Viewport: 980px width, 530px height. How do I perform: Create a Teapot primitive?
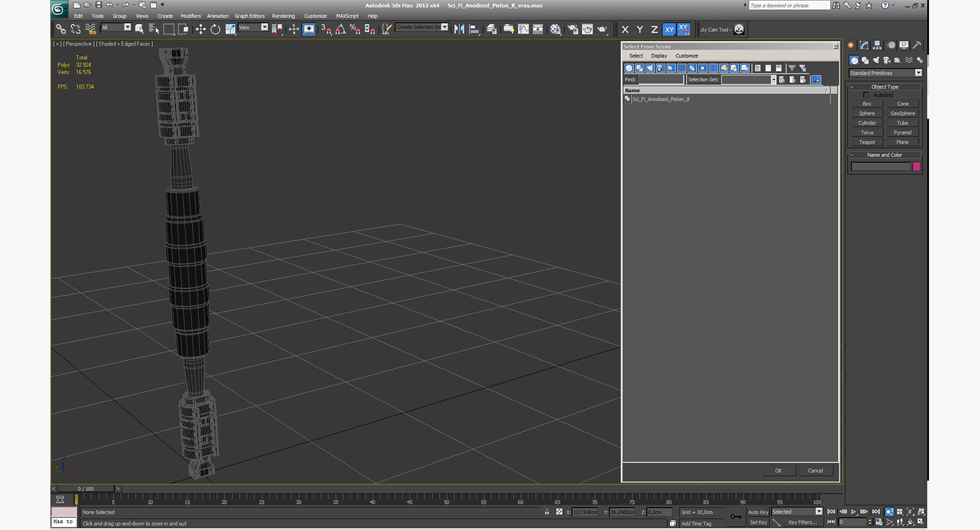(867, 142)
